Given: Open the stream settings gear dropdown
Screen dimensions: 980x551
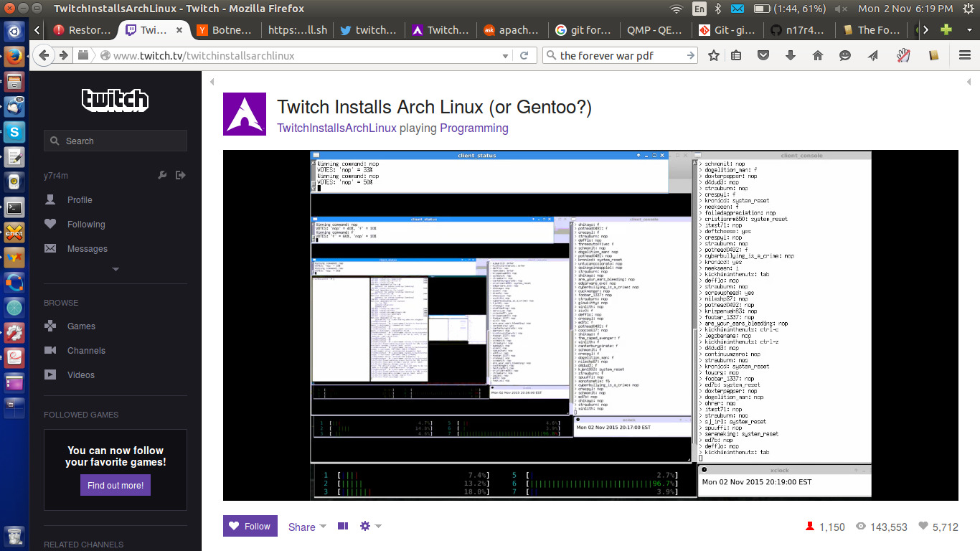Looking at the screenshot, I should coord(368,526).
